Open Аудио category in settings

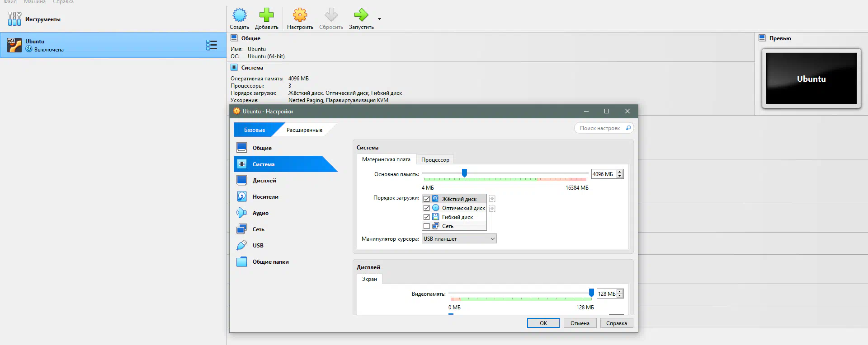coord(286,213)
